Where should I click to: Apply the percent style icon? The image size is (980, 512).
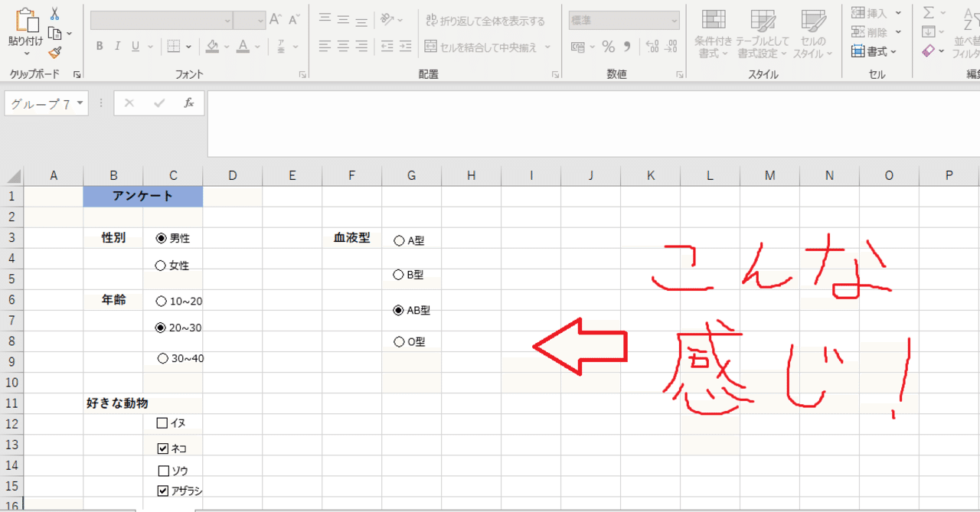tap(609, 47)
